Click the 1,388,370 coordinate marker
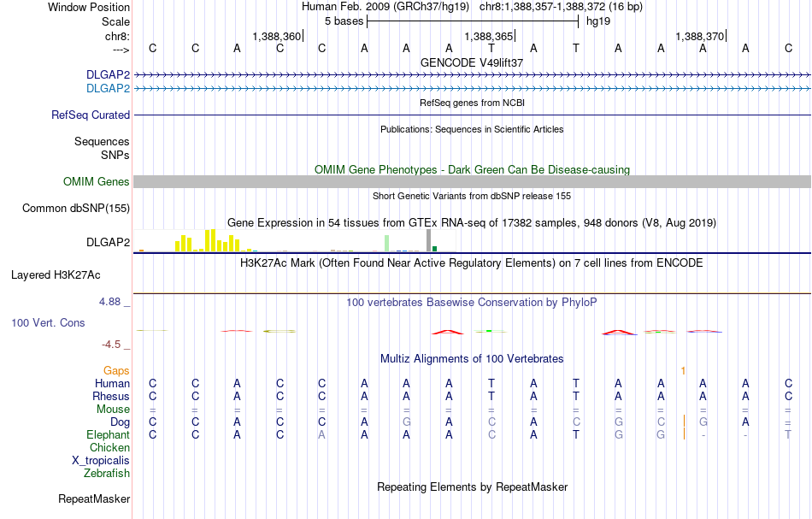812x519 pixels. 700,36
